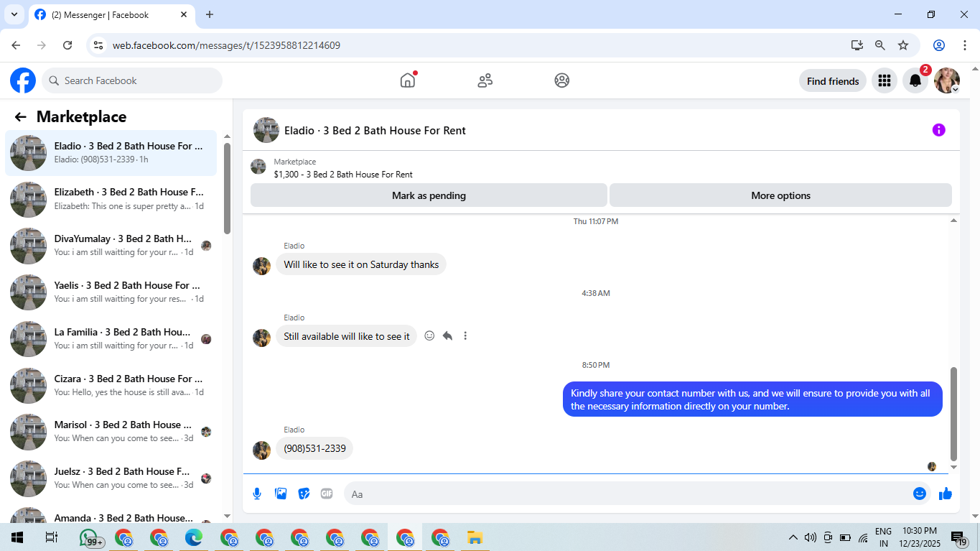
Task: Bookmark this page with the star icon
Action: (903, 45)
